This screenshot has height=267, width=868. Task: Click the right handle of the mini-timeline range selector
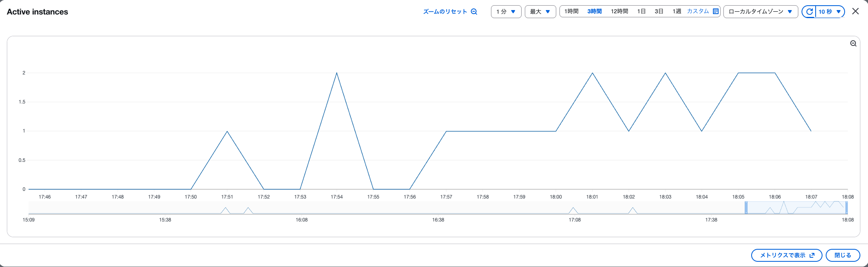[x=846, y=207]
